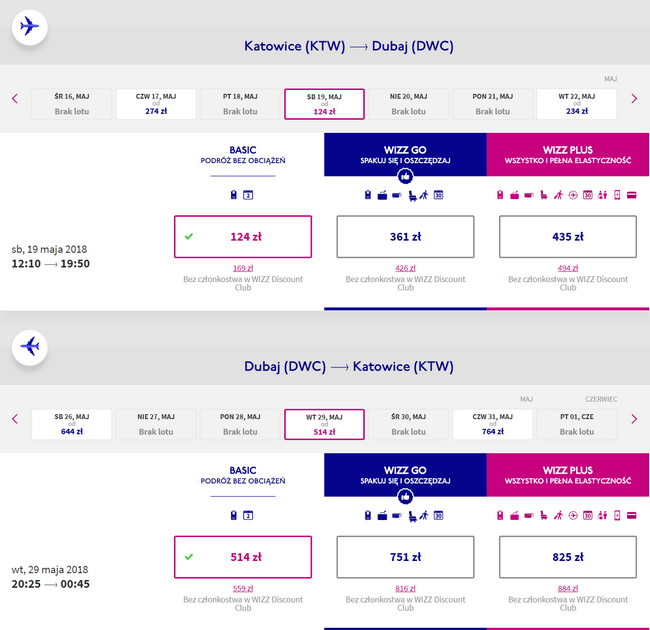Click return WIZZ PLUS mobile phone icon

[617, 515]
